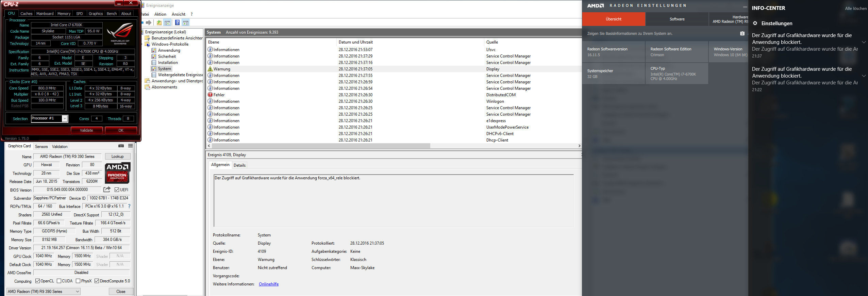
Task: Toggle the DirectCompute 5.0 checkbox
Action: [97, 281]
